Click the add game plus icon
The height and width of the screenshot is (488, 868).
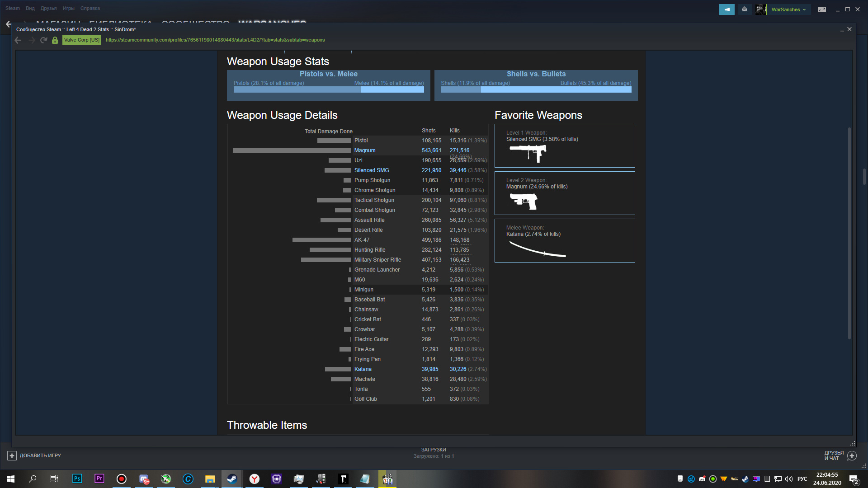(x=12, y=455)
